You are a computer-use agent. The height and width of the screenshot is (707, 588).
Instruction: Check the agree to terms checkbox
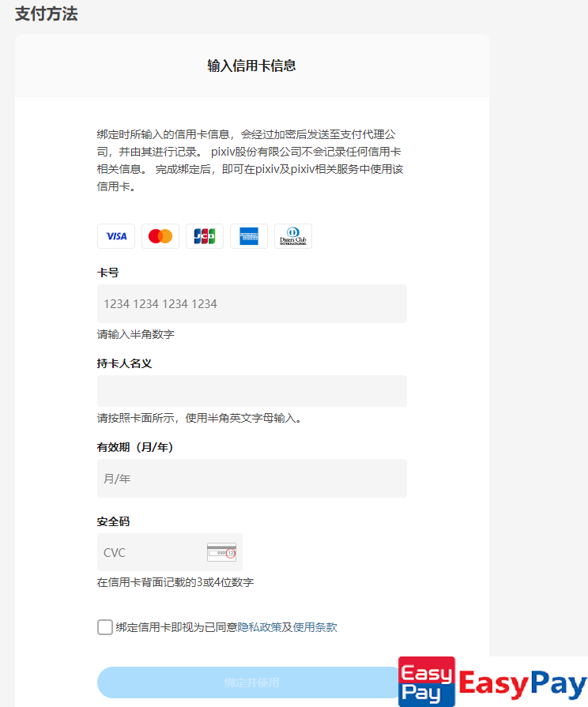(x=104, y=627)
